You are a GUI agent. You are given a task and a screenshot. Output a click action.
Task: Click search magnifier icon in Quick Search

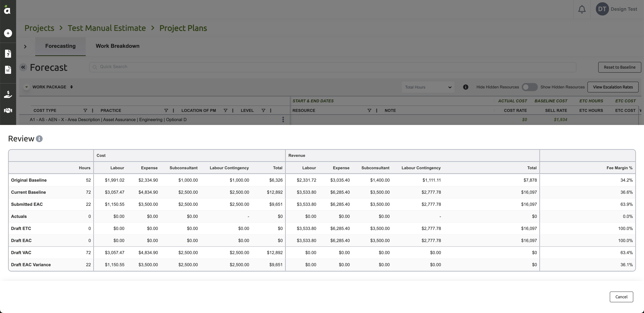click(x=95, y=67)
